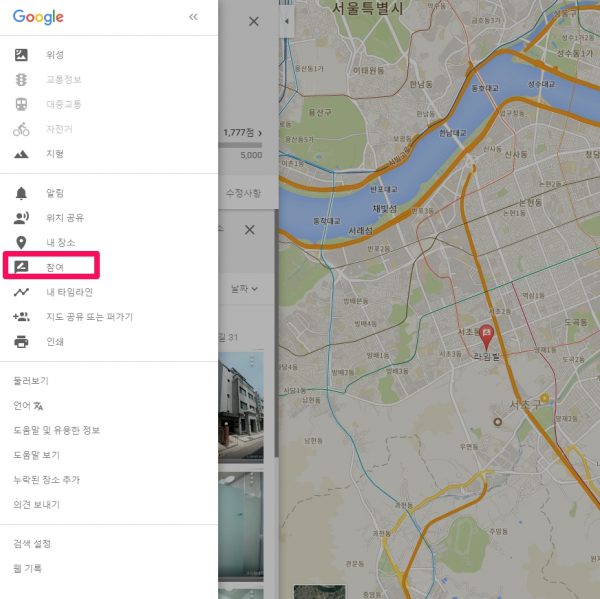Open 검색 설정 link
This screenshot has height=599, width=600.
(32, 544)
